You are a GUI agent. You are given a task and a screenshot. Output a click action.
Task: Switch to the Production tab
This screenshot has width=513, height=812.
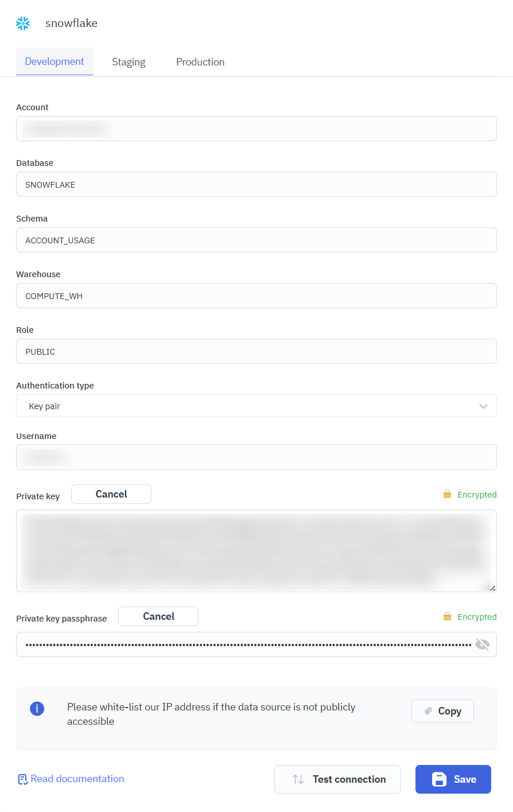click(200, 62)
